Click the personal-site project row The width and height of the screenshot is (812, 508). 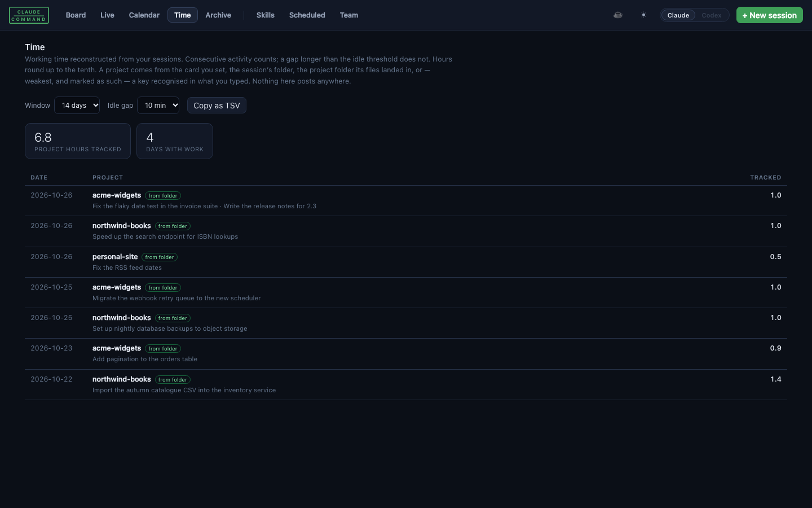[x=406, y=262]
